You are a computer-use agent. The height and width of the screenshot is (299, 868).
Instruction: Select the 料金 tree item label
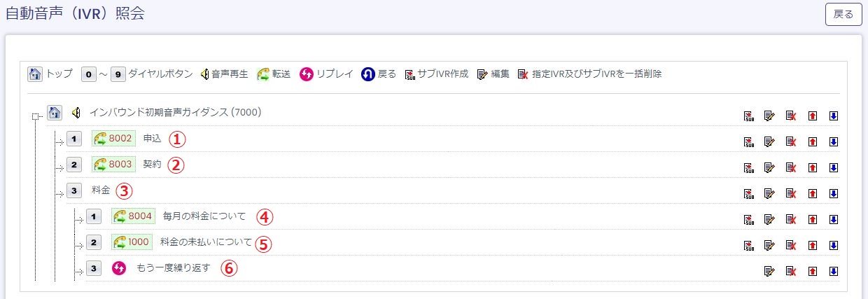101,190
